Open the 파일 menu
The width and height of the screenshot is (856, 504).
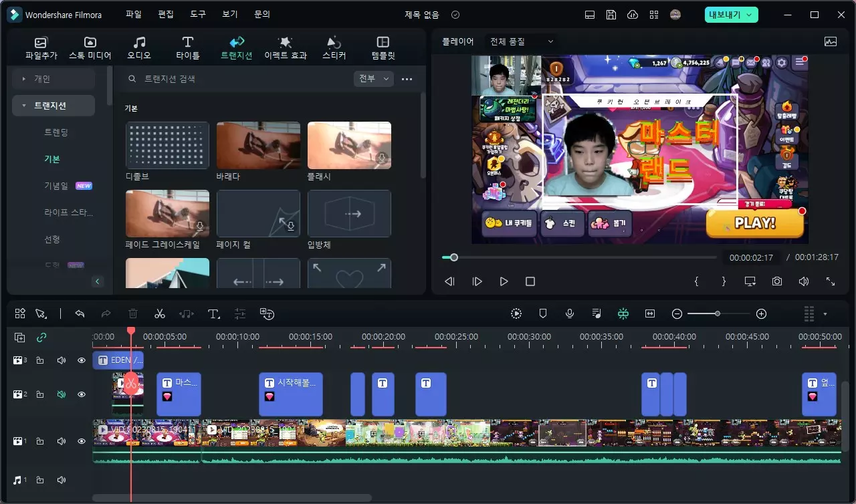click(134, 14)
